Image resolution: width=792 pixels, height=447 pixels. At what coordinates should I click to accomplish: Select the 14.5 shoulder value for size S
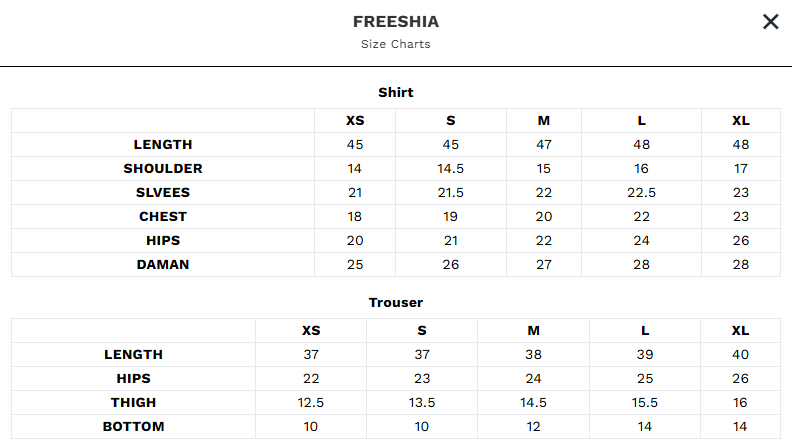pyautogui.click(x=451, y=169)
